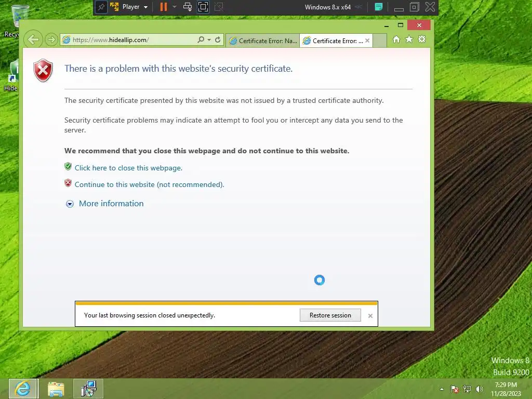Open the network status tray icon
The image size is (532, 399).
(467, 389)
